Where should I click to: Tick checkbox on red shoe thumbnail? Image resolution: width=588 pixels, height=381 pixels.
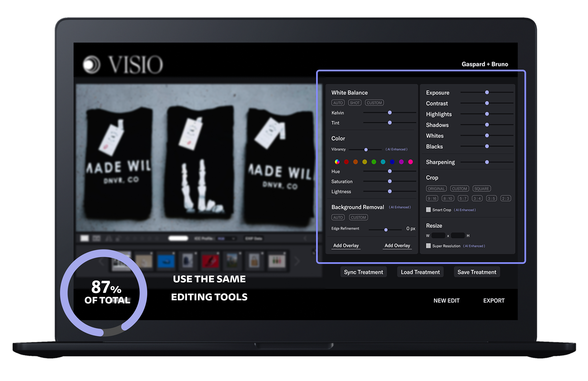[218, 253]
